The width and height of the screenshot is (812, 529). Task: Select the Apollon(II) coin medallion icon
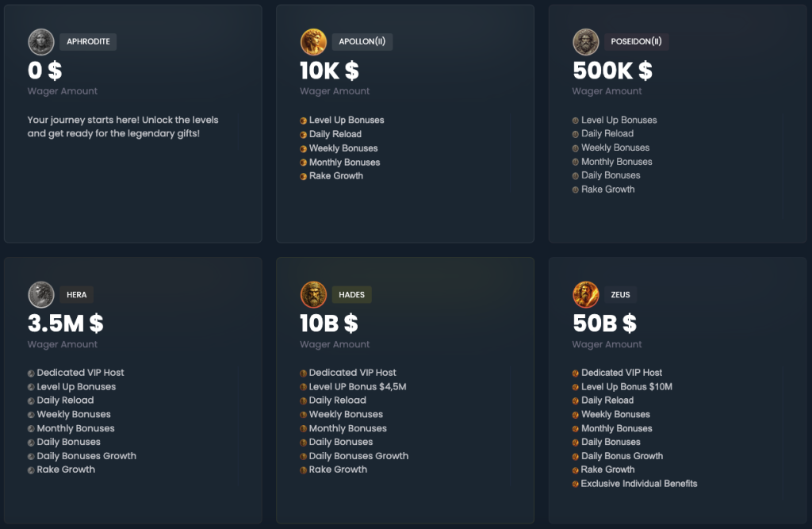pos(314,41)
